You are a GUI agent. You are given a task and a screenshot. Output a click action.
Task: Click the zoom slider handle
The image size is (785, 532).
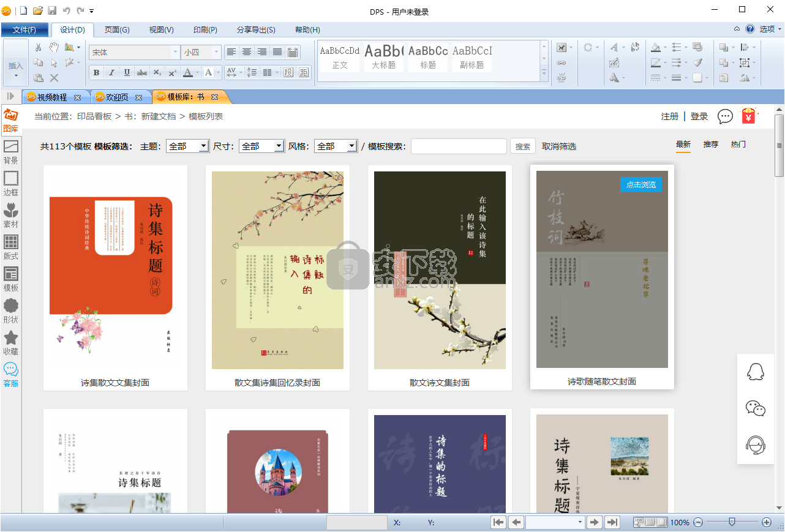732,522
